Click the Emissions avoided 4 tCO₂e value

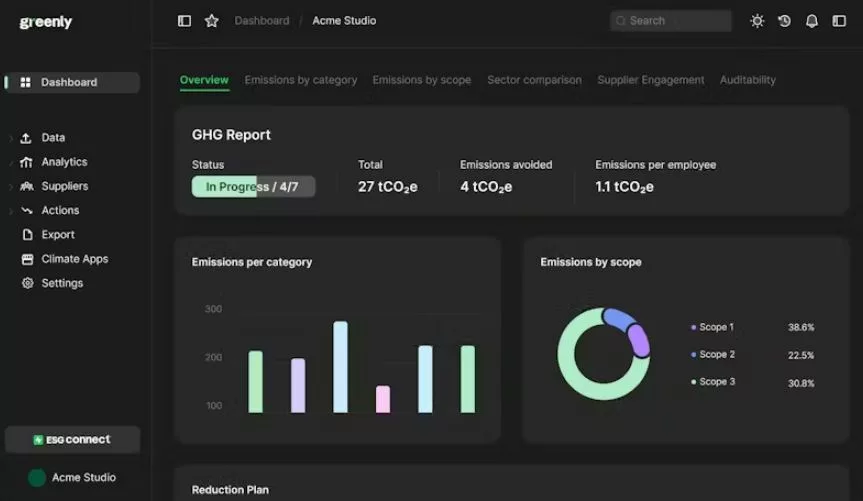[x=486, y=187]
